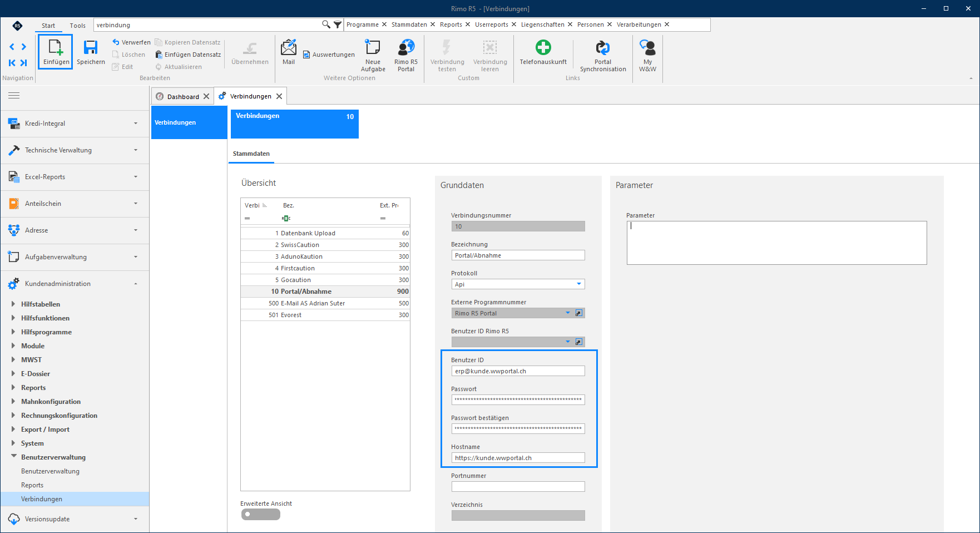Screen dimensions: 980x533
Task: Close the Verbindungen tab
Action: [279, 96]
